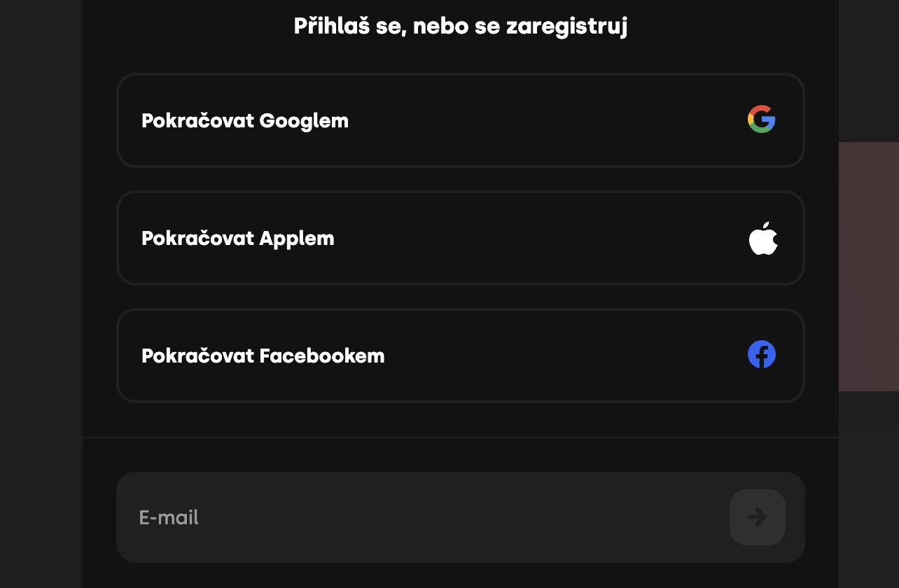Click the "Přihlaš se, nebo se zaregistruj" heading
The image size is (899, 588).
click(x=460, y=27)
